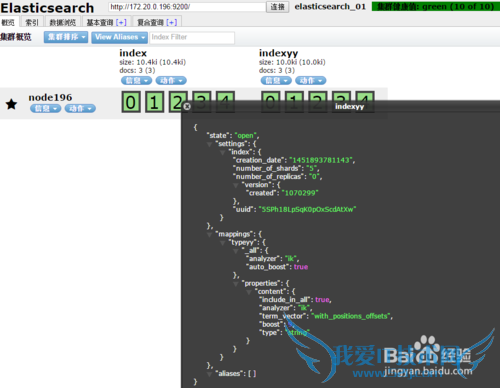Collapse the "aliases" JSON node
Image resolution: width=500 pixels, height=388 pixels.
pos(210,374)
